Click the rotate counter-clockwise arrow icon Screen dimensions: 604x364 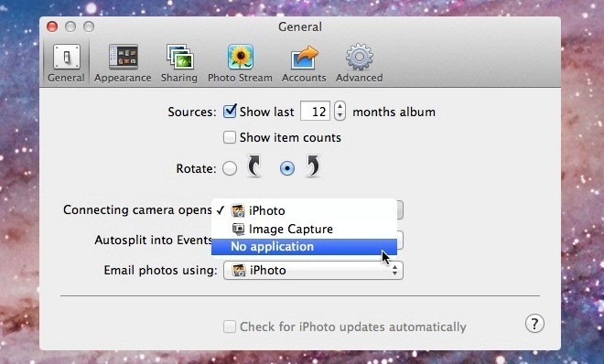[253, 166]
